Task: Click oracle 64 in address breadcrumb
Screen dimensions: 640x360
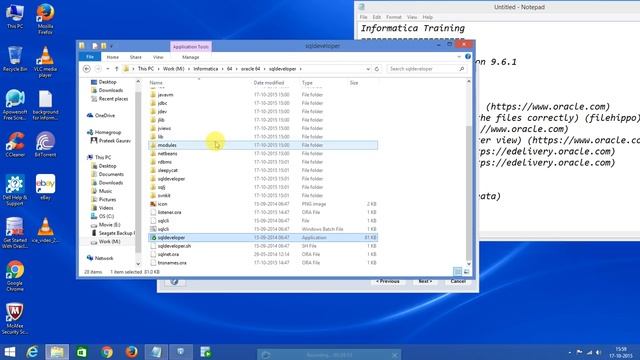Action: pos(251,69)
